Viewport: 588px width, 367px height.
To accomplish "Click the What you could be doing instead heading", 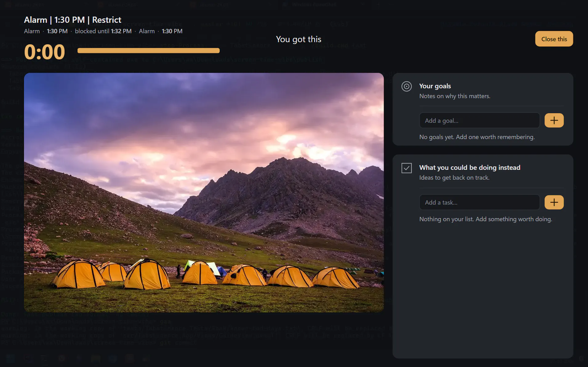I will (x=470, y=167).
